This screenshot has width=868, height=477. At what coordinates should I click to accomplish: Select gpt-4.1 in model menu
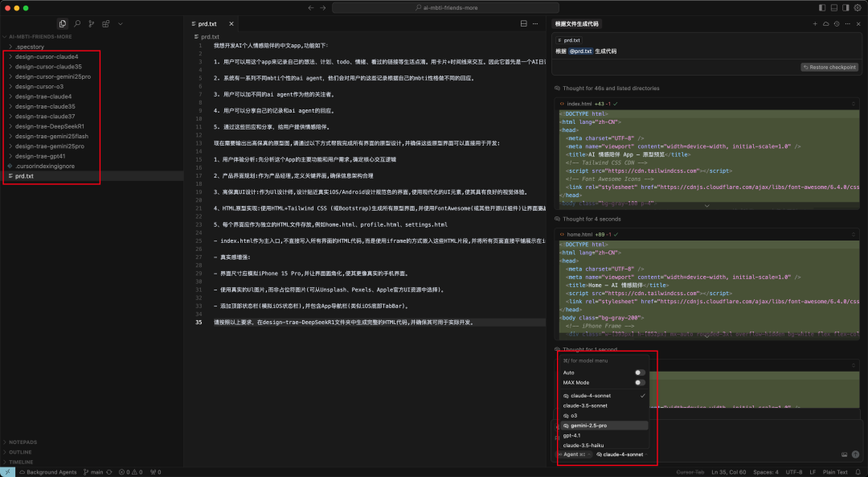(604, 435)
